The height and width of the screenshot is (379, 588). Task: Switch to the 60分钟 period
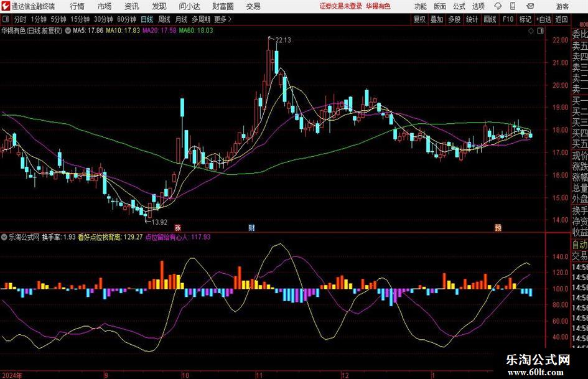point(126,19)
